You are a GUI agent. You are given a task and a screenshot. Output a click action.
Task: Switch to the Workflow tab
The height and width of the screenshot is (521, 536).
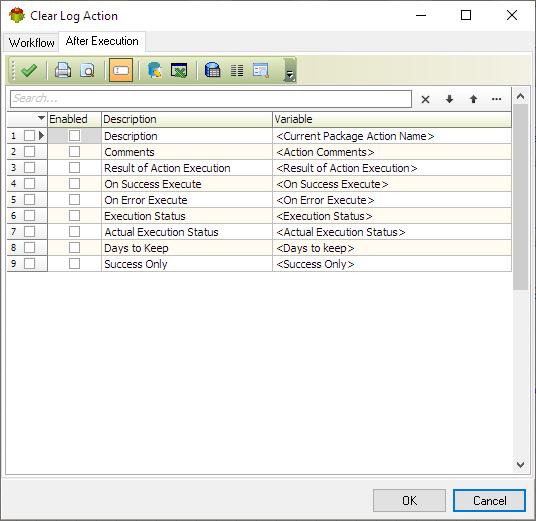(31, 43)
